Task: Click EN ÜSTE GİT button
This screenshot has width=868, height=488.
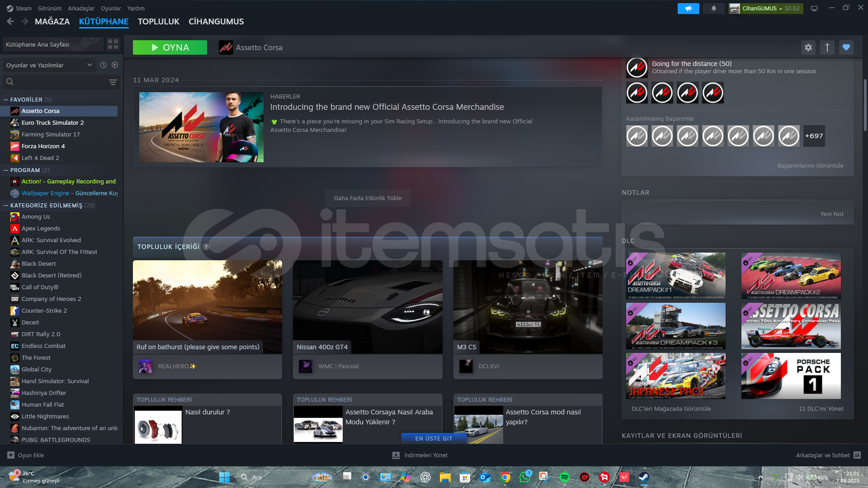Action: [x=434, y=438]
